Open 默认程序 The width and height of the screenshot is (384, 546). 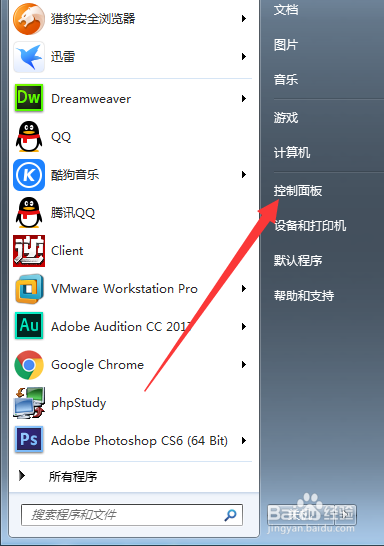[x=298, y=260]
